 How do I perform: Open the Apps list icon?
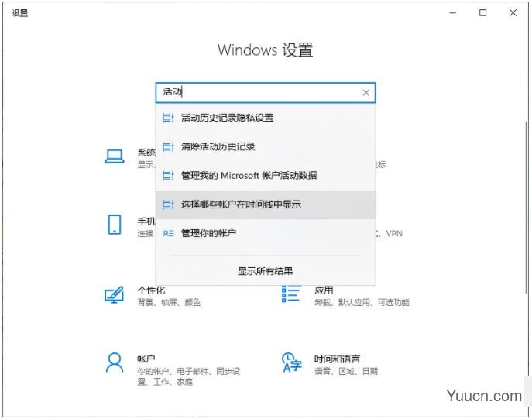[291, 294]
